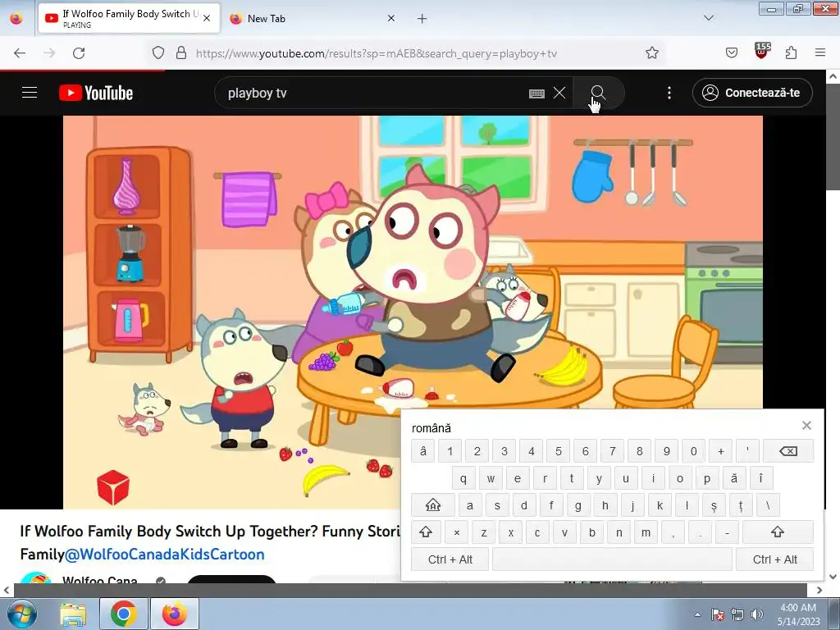Save page to Pocket

(731, 53)
